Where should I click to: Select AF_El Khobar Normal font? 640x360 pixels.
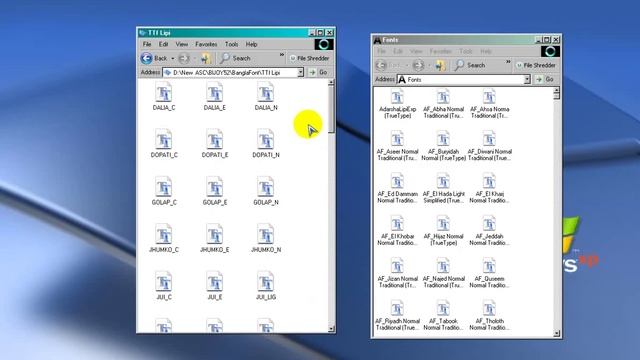397,231
